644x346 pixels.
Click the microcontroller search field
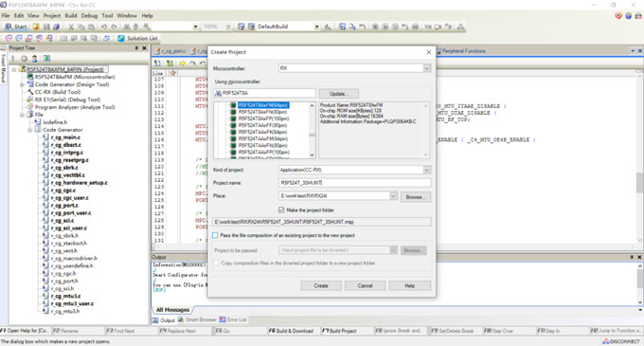tap(265, 93)
